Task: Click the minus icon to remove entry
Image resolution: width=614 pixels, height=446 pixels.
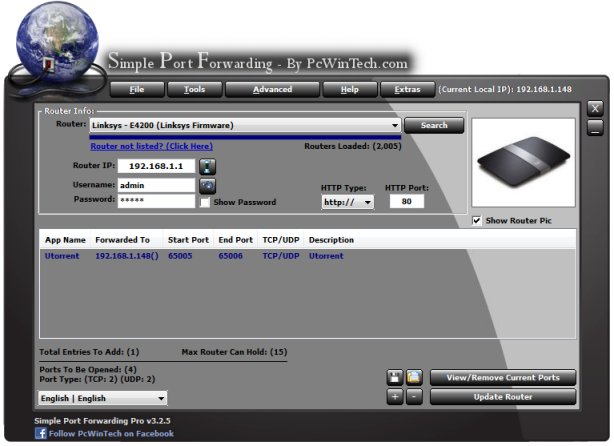Action: coord(414,397)
